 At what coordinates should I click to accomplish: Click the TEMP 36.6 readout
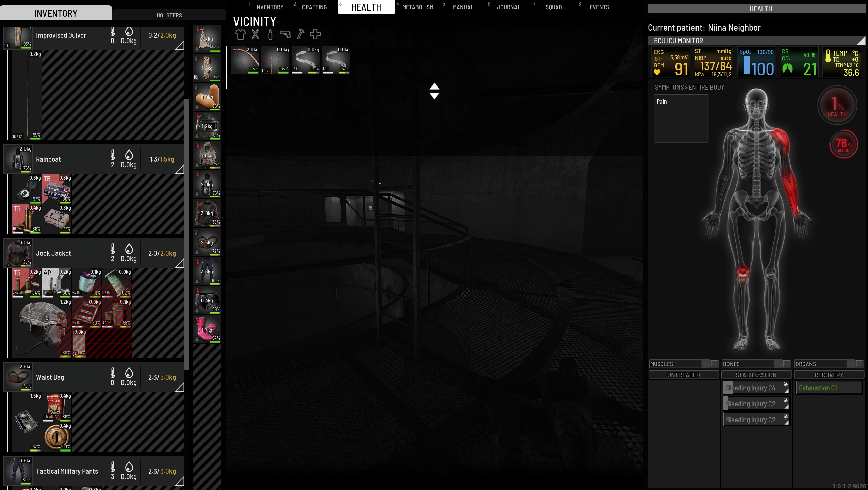[842, 62]
